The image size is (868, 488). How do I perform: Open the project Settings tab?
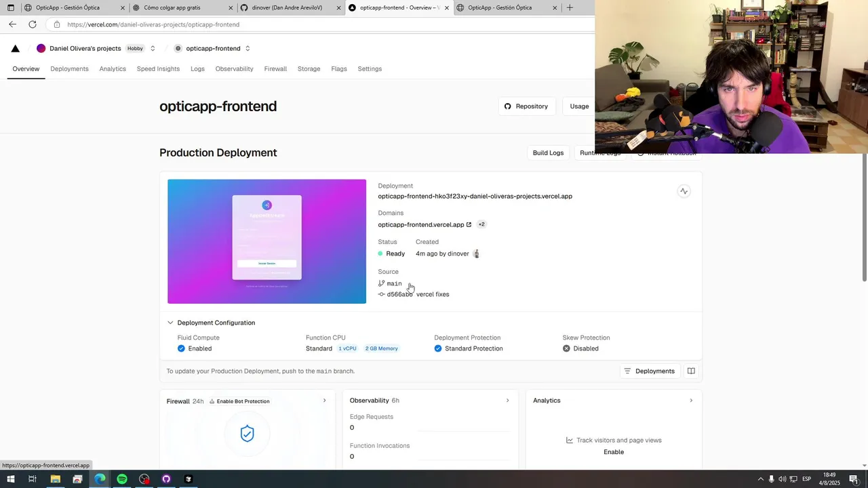tap(370, 68)
